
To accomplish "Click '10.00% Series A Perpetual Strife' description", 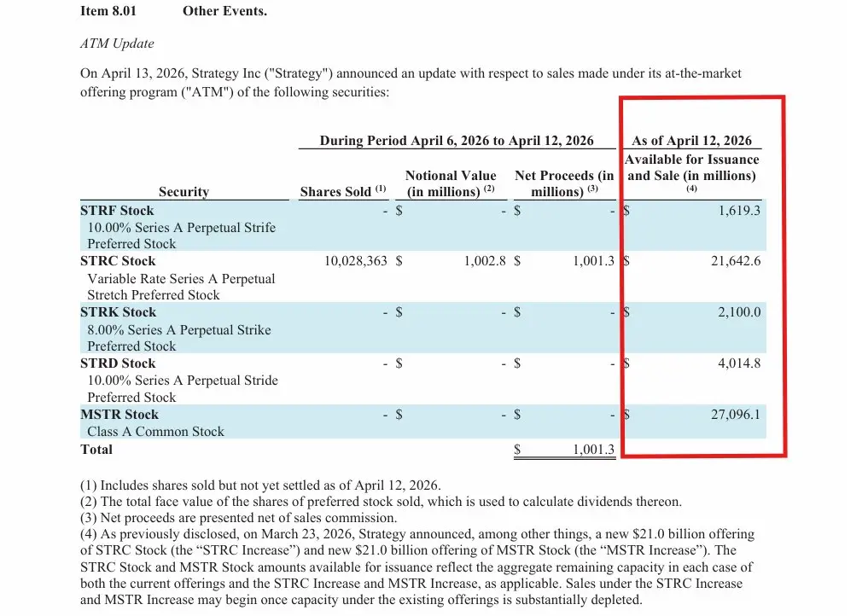I will pyautogui.click(x=181, y=228).
